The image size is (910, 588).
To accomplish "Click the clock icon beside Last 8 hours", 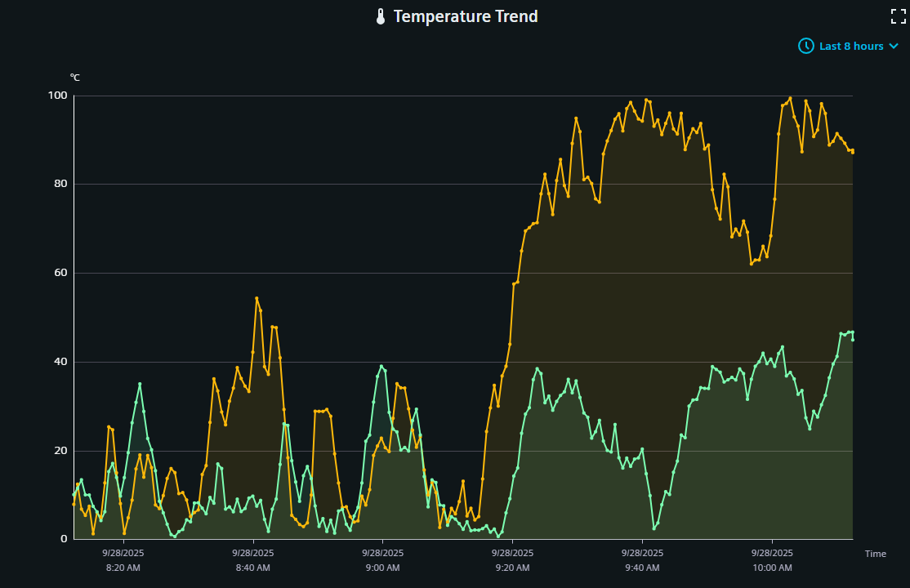I will (x=805, y=46).
